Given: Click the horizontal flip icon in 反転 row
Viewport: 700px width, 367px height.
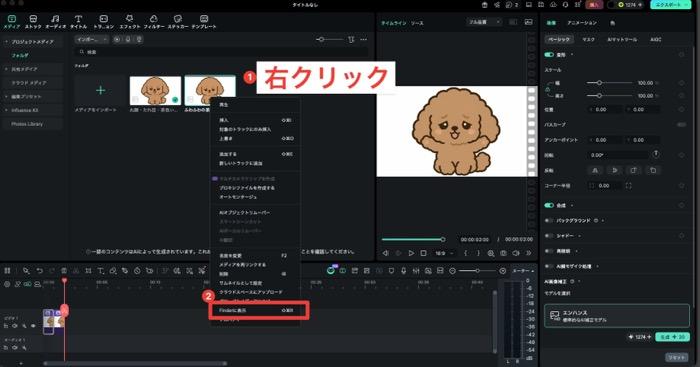Looking at the screenshot, I should (595, 171).
